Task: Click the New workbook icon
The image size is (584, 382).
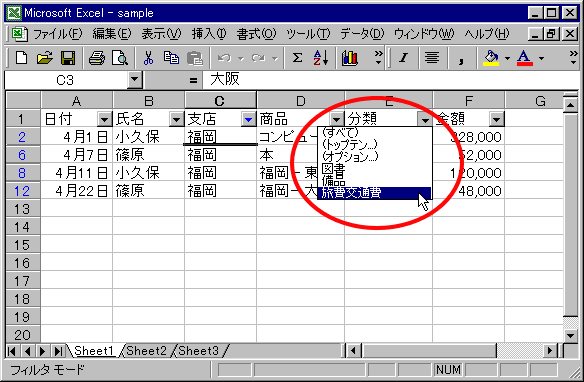Action: tap(21, 58)
